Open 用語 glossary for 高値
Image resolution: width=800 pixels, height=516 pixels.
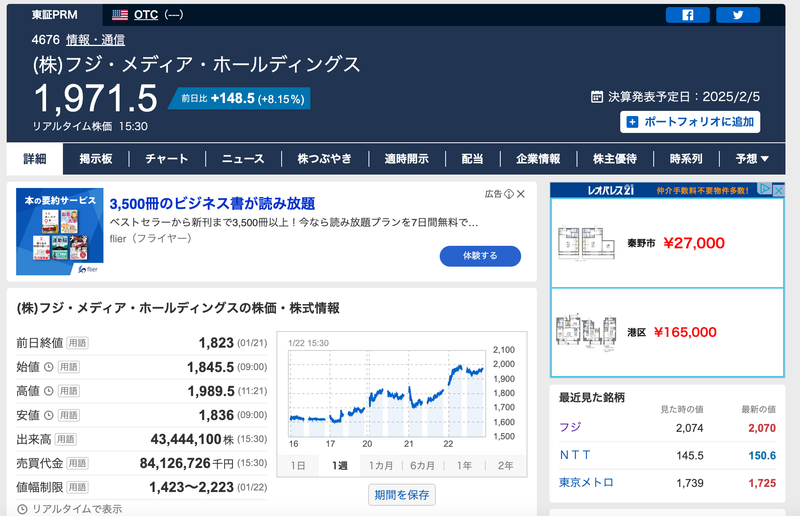68,391
